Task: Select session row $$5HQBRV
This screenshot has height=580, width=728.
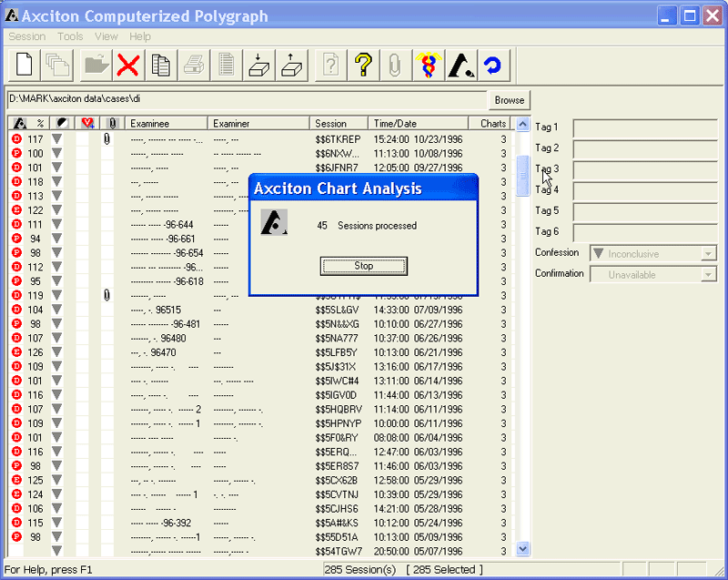Action: point(260,409)
